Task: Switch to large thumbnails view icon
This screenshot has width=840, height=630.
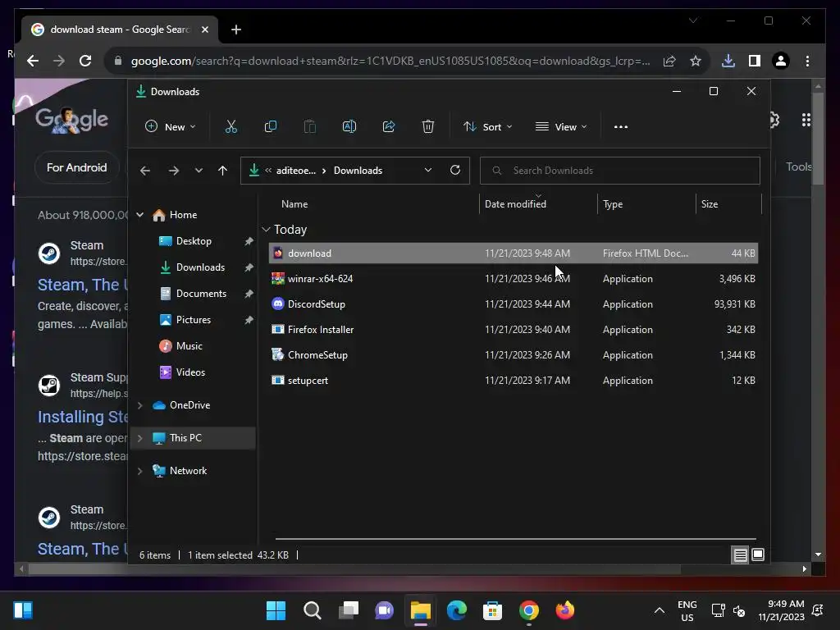Action: pyautogui.click(x=758, y=555)
